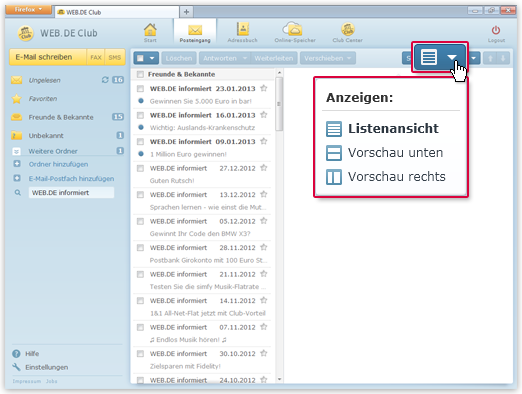Click the Hilfe question mark icon

click(16, 354)
